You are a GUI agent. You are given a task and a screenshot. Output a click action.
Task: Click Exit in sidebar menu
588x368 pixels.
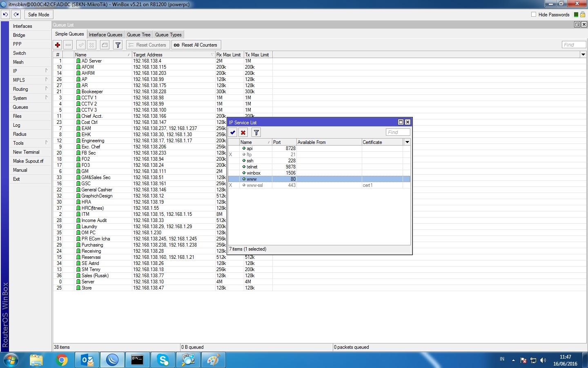[x=30, y=179]
